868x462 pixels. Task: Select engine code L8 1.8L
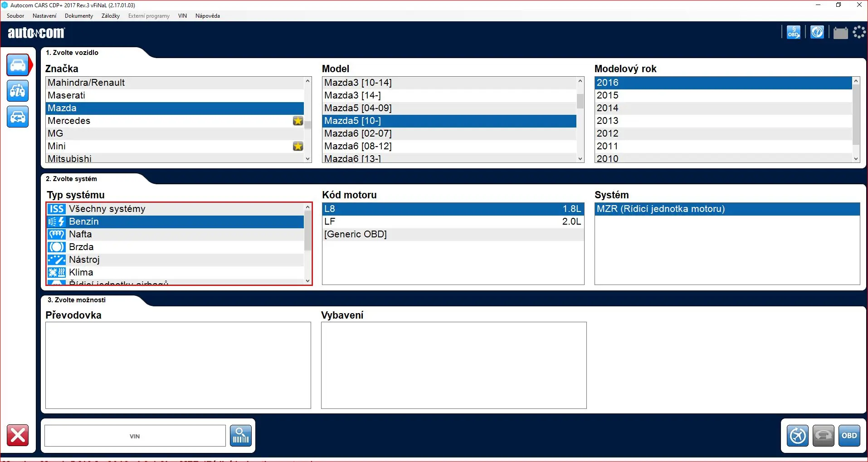pos(453,209)
